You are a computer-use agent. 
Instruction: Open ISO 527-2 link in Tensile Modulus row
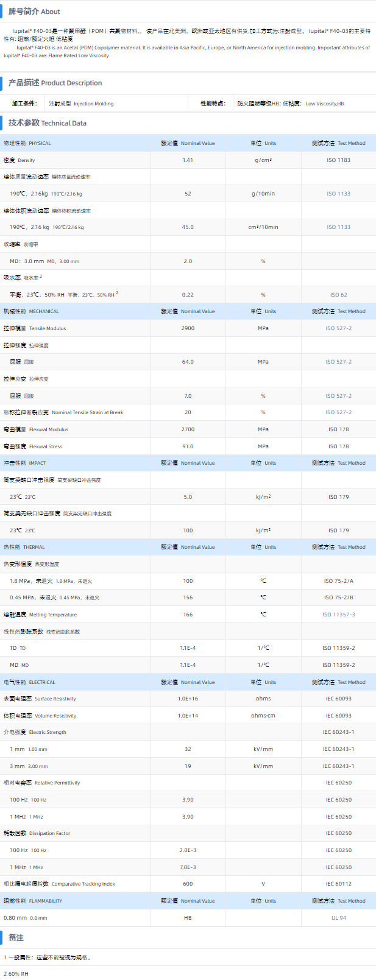[x=338, y=328]
